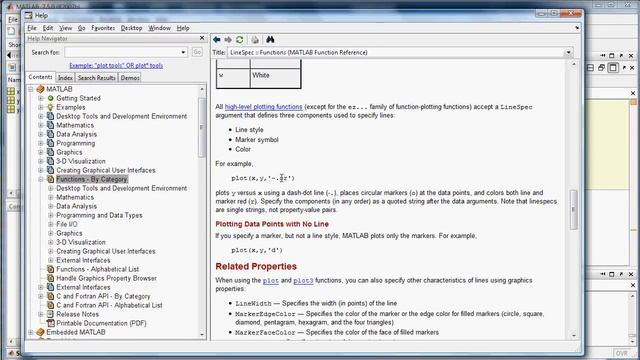Click the Functions - Alphabetical List icon

coord(50,269)
